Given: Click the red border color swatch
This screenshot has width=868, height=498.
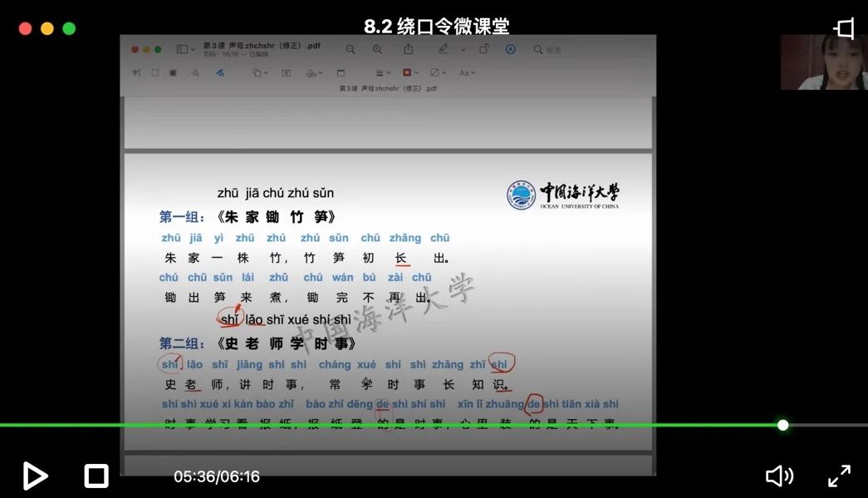Looking at the screenshot, I should [407, 72].
